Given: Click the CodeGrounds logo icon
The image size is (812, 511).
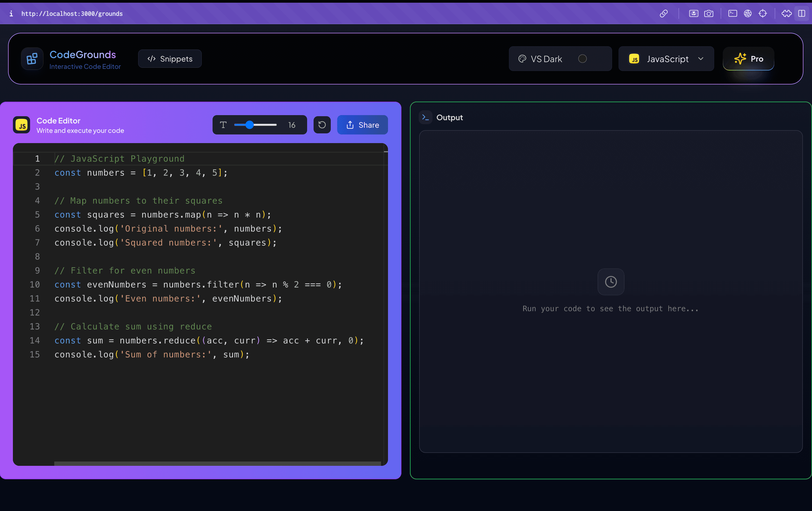Looking at the screenshot, I should point(32,59).
